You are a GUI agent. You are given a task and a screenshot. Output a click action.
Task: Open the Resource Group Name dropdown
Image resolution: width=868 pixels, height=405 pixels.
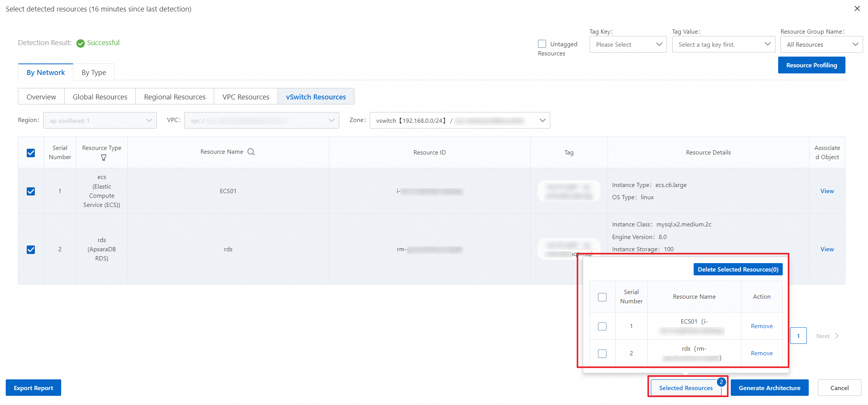[x=821, y=44]
